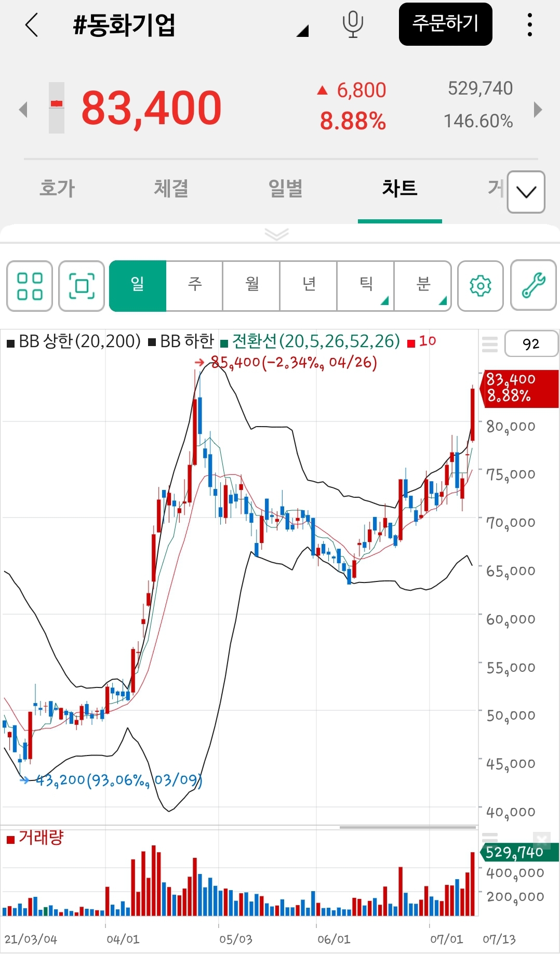Open the three-dot more options menu
Screen dimensions: 560x954
pos(529,24)
